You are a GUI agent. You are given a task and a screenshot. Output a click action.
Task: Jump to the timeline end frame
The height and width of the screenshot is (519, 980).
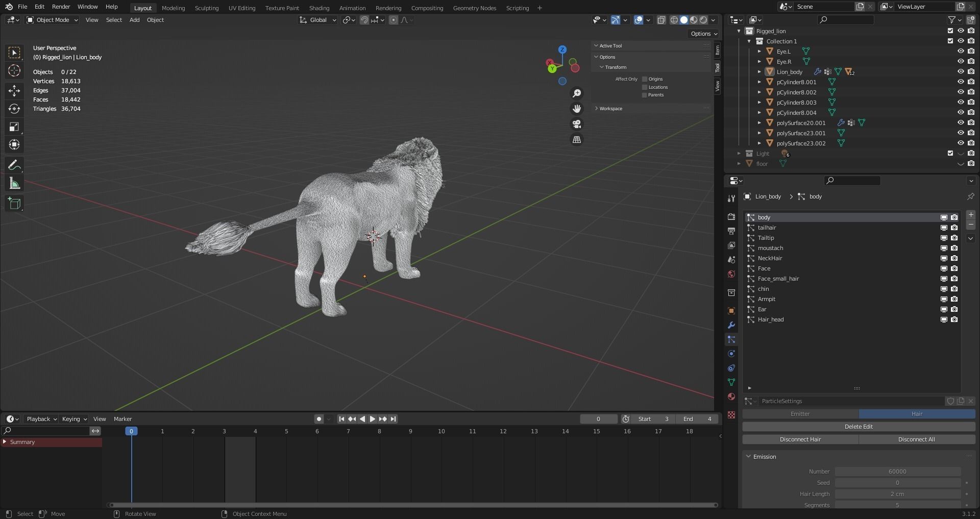pos(393,419)
